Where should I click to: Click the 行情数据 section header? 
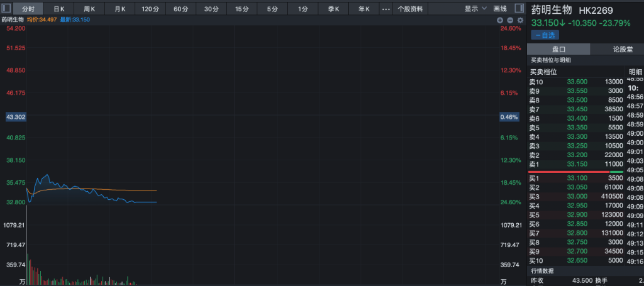[541, 271]
